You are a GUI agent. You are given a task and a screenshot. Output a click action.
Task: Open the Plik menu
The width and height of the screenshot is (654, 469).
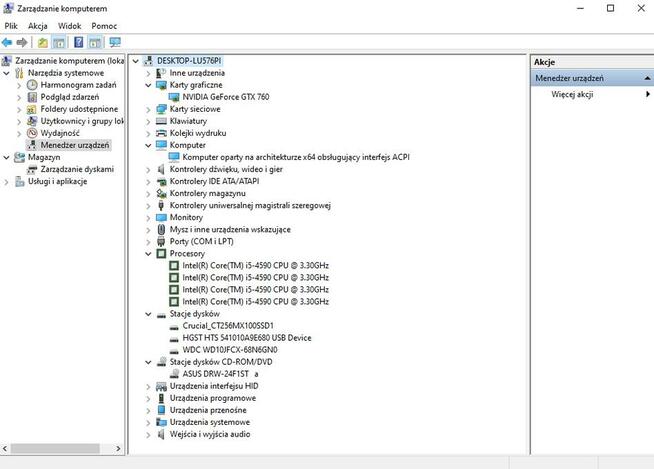click(11, 26)
